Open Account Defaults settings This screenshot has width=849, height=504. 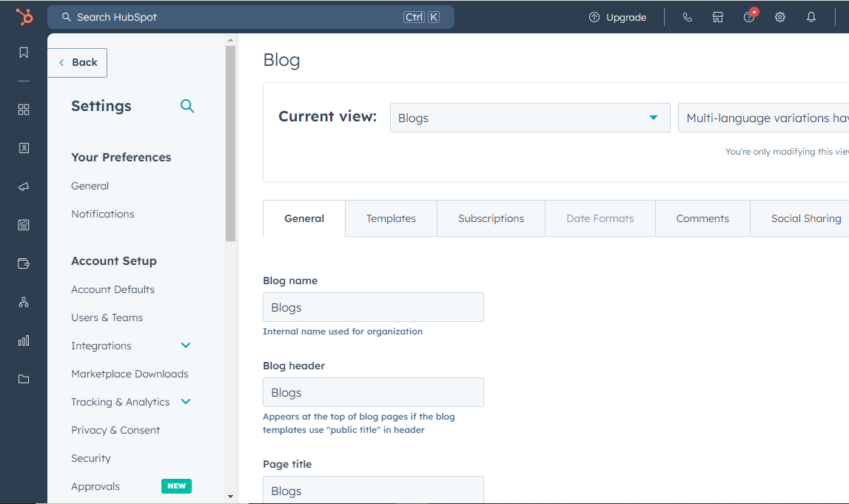click(113, 289)
